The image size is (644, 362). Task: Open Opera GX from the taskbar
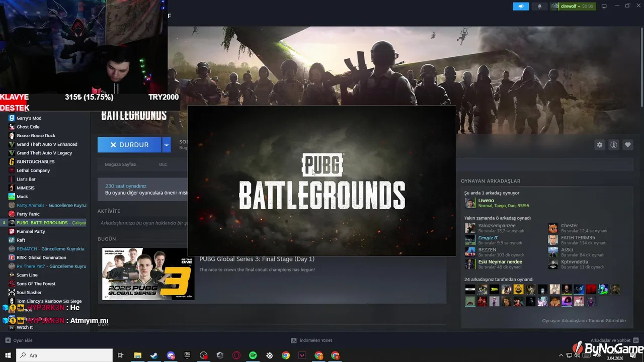pos(236,355)
